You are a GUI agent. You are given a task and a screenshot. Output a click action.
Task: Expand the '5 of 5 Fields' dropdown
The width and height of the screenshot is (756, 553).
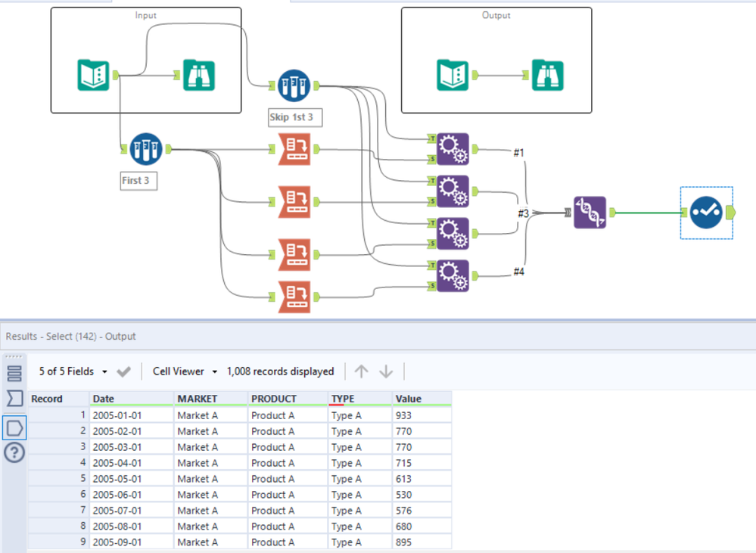click(x=73, y=371)
